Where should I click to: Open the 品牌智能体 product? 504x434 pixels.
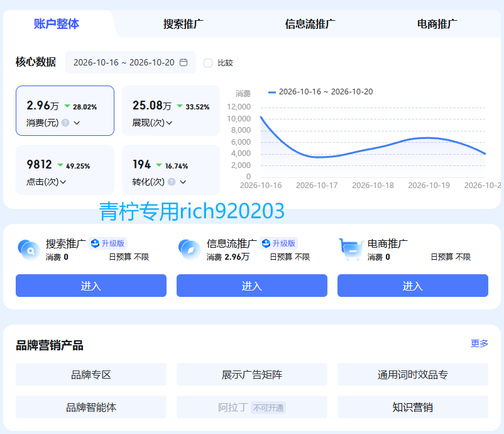click(x=91, y=408)
